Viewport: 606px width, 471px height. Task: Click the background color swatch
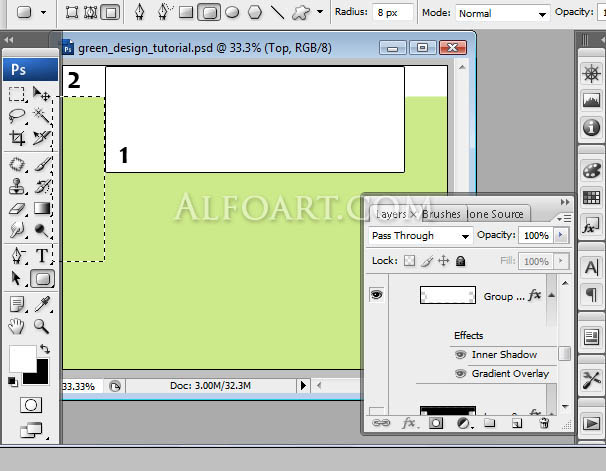point(41,377)
